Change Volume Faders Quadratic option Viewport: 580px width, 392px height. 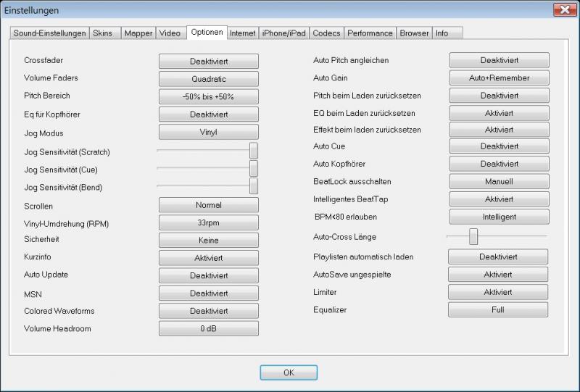tap(209, 79)
